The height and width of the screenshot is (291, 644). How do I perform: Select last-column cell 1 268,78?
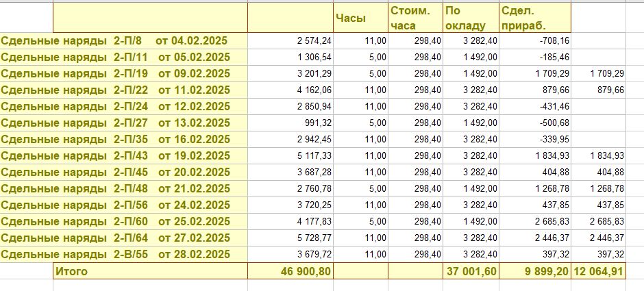(598, 189)
